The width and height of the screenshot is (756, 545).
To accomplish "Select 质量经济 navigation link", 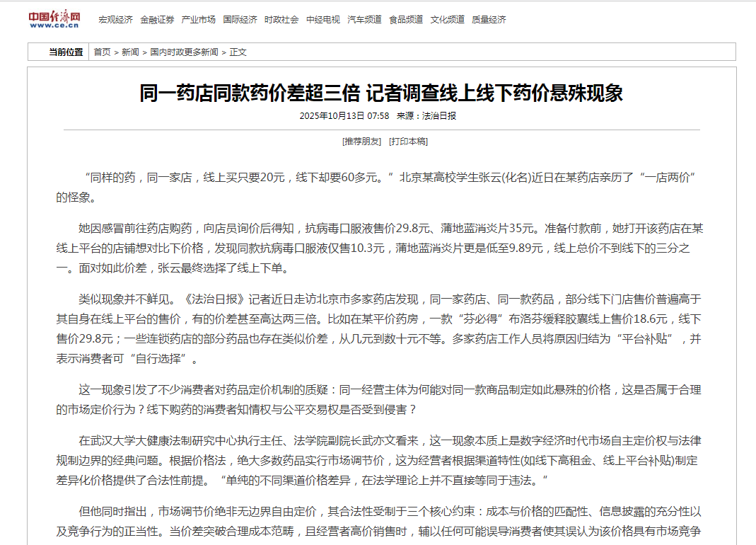I will 489,20.
